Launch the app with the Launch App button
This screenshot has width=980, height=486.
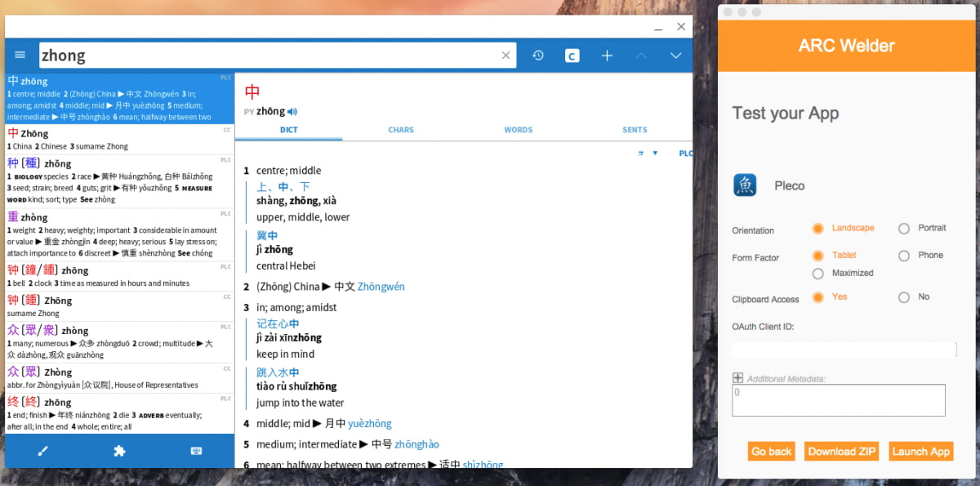coord(920,450)
